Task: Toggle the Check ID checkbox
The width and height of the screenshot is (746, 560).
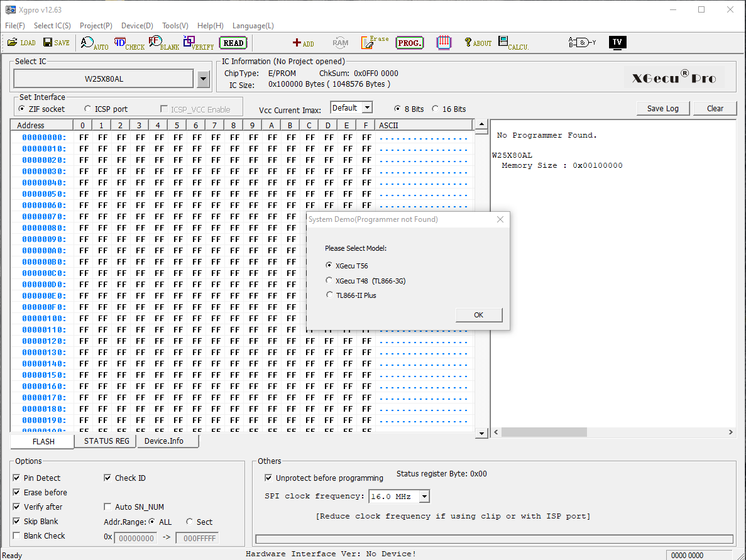Action: pos(107,478)
